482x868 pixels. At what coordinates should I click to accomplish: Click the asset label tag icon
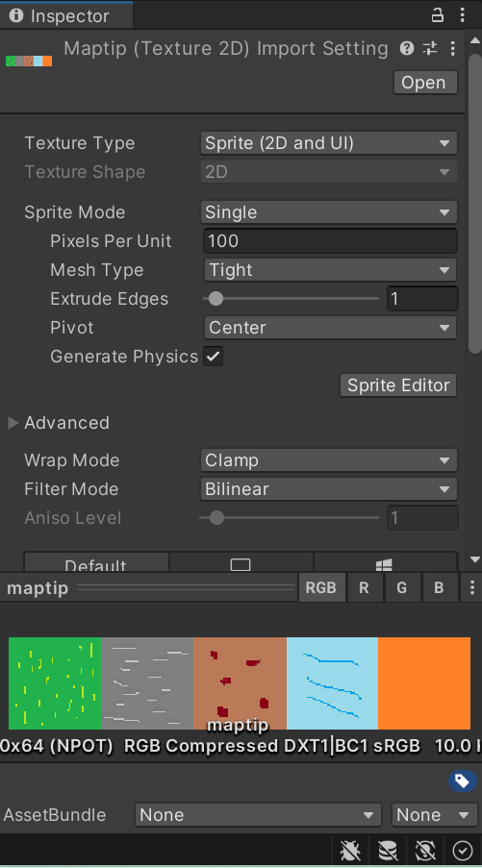pos(462,781)
